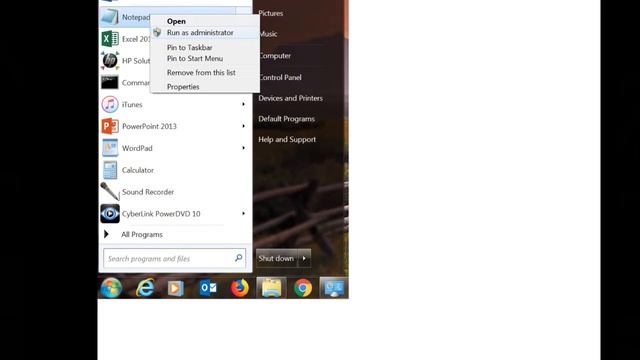The height and width of the screenshot is (360, 640).
Task: Launch Calculator via its icon
Action: (109, 170)
